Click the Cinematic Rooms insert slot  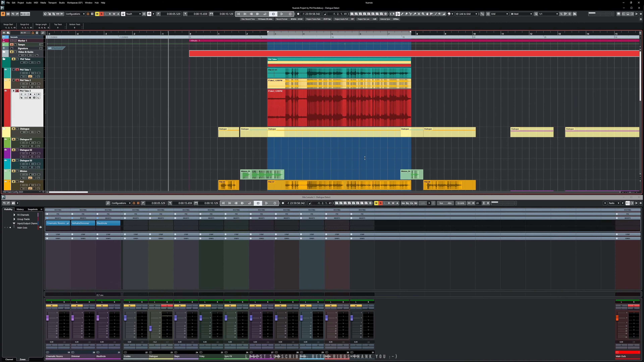point(58,223)
